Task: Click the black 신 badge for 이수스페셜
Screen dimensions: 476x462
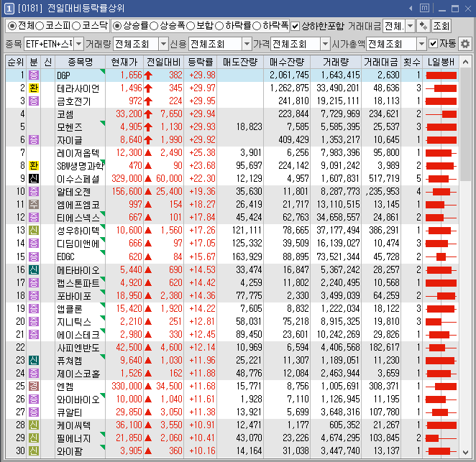Action: [34, 178]
